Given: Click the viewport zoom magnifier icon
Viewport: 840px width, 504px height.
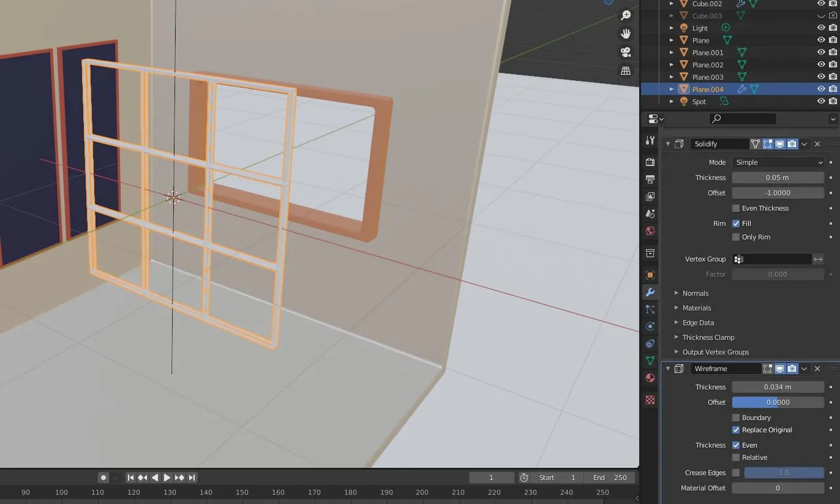Looking at the screenshot, I should [626, 15].
